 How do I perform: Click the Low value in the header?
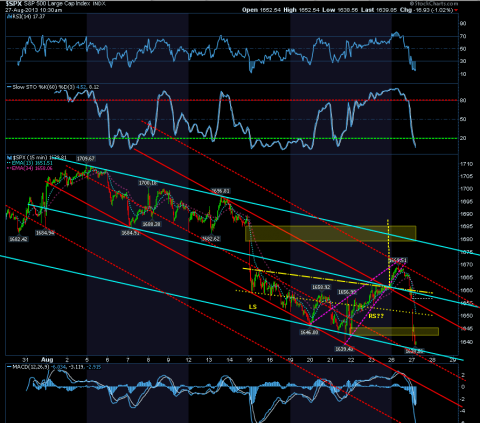[x=347, y=10]
